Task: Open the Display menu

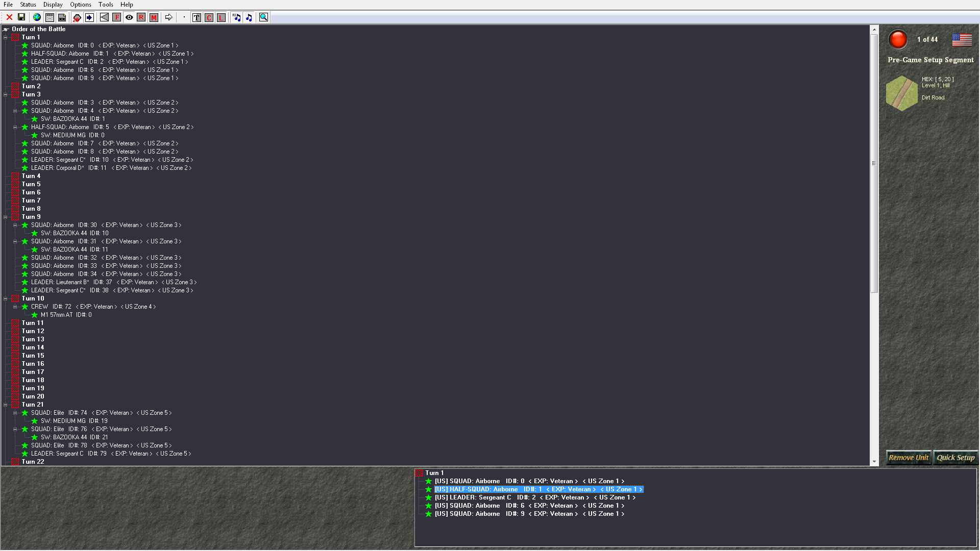Action: pyautogui.click(x=53, y=5)
